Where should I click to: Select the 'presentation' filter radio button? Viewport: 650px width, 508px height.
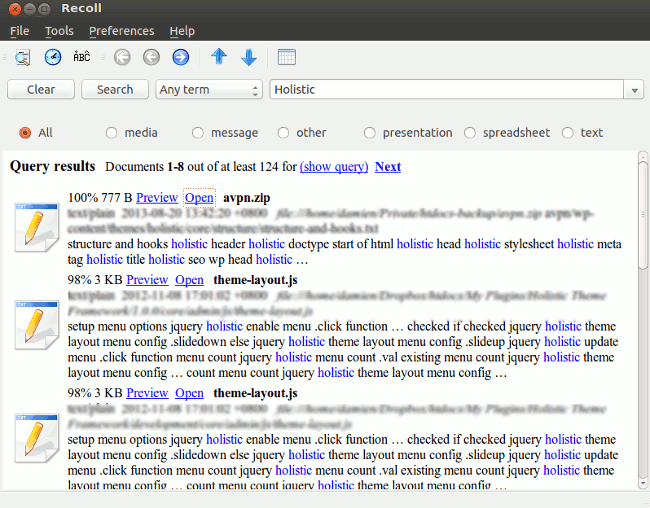point(370,133)
